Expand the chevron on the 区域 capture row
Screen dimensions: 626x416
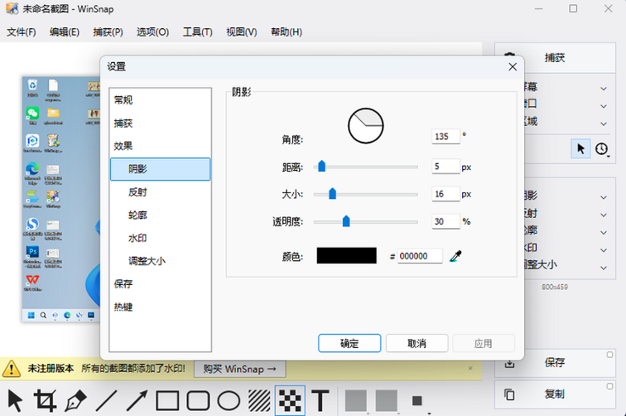(603, 121)
